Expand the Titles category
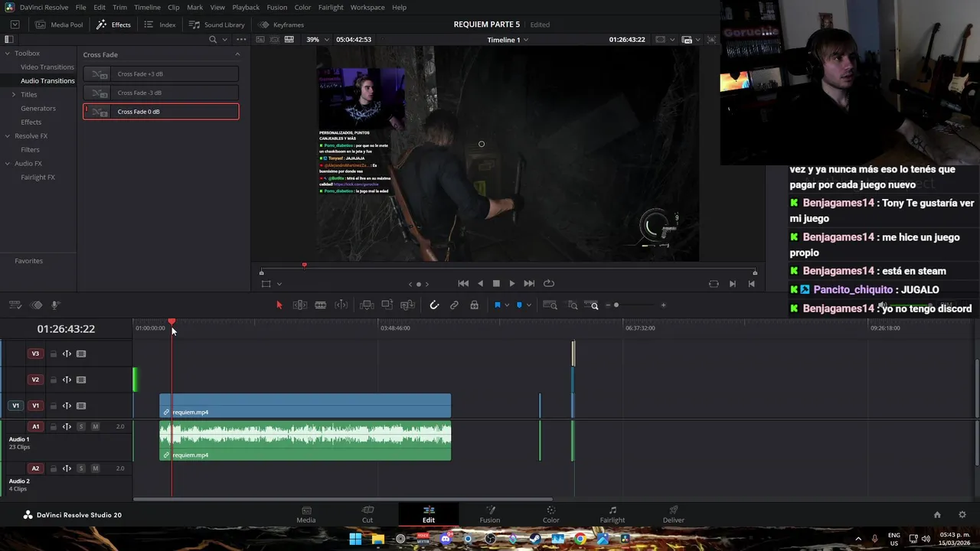Viewport: 980px width, 551px height. click(x=13, y=94)
